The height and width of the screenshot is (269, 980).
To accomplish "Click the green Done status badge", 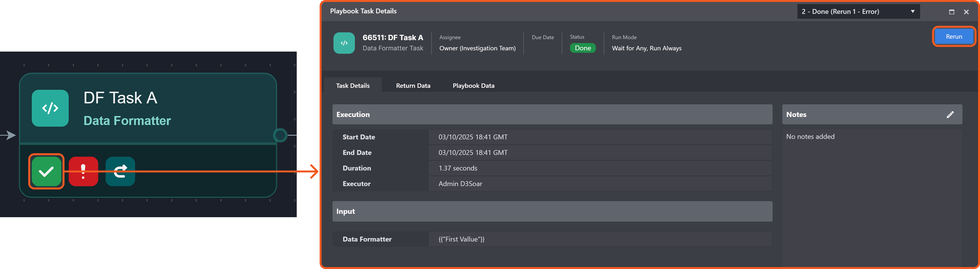I will (x=582, y=48).
